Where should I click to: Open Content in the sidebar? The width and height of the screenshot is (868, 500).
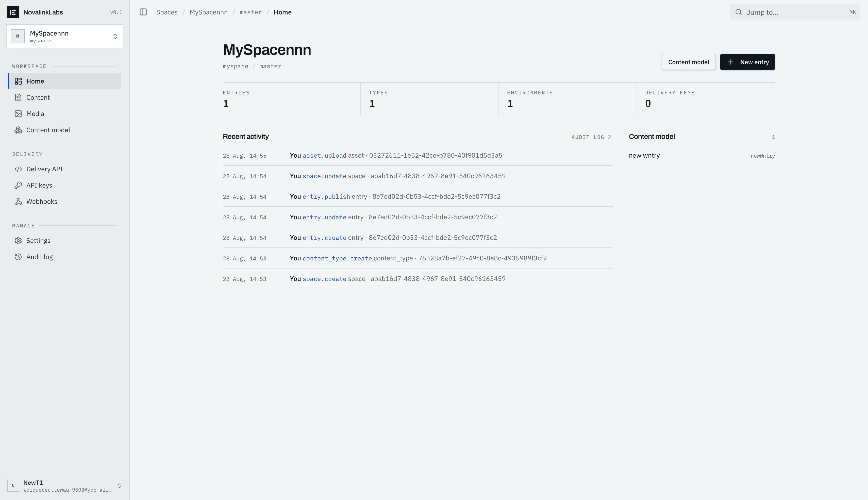(x=64, y=97)
